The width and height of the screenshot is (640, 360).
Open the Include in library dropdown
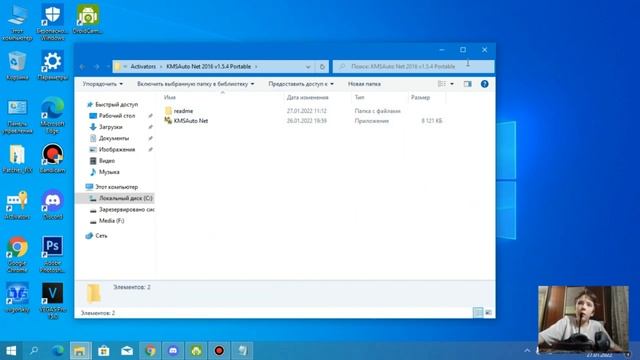(196, 84)
